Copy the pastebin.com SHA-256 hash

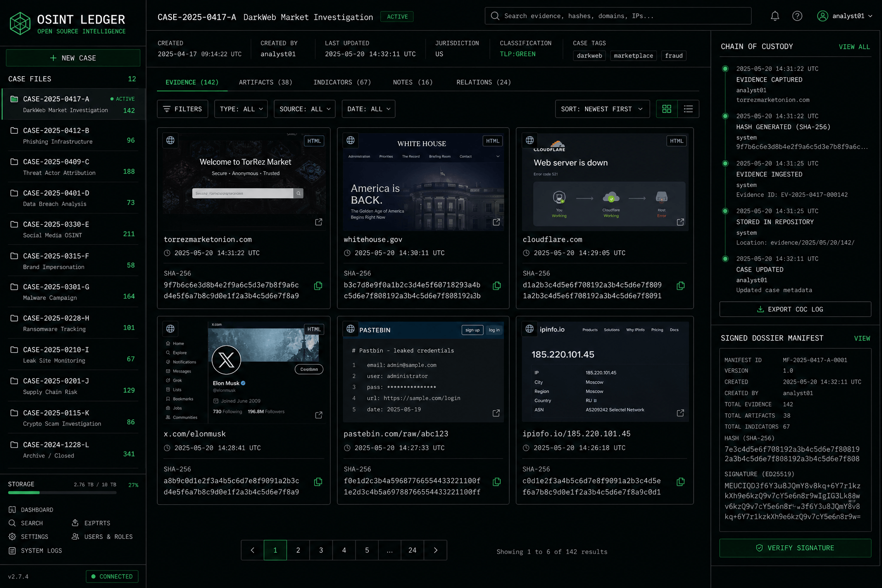pyautogui.click(x=497, y=482)
